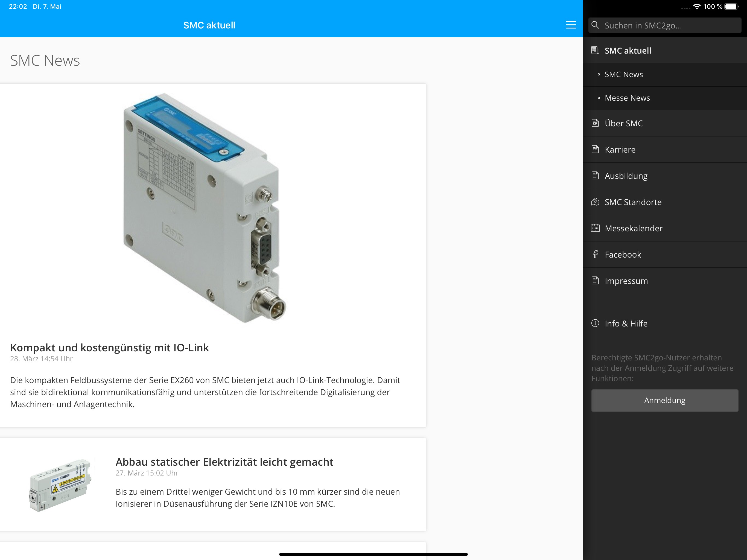Image resolution: width=747 pixels, height=560 pixels.
Task: Open the EX260 fieldbus product image
Action: (205, 208)
